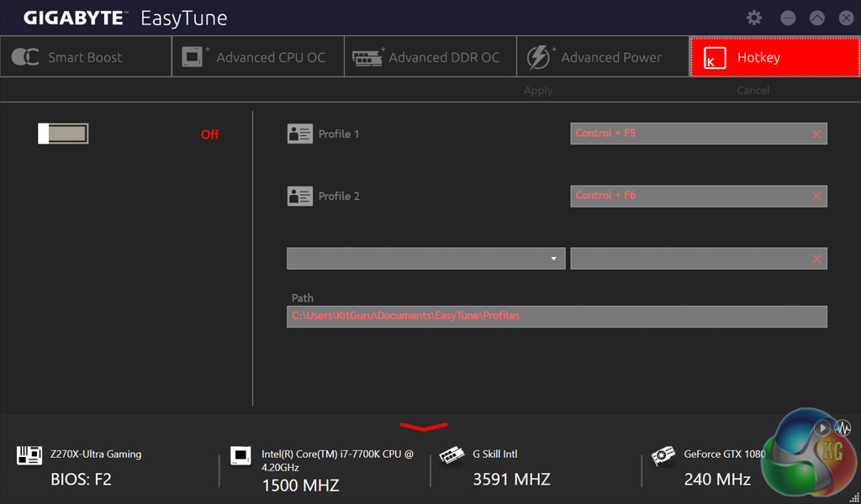This screenshot has height=504, width=861.
Task: Click the Profile 2 person icon
Action: click(299, 196)
